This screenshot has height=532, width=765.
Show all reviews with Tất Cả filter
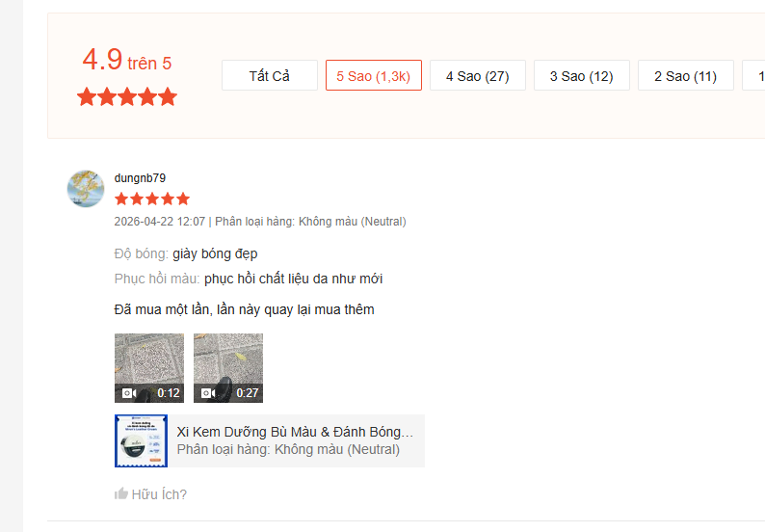pos(270,76)
